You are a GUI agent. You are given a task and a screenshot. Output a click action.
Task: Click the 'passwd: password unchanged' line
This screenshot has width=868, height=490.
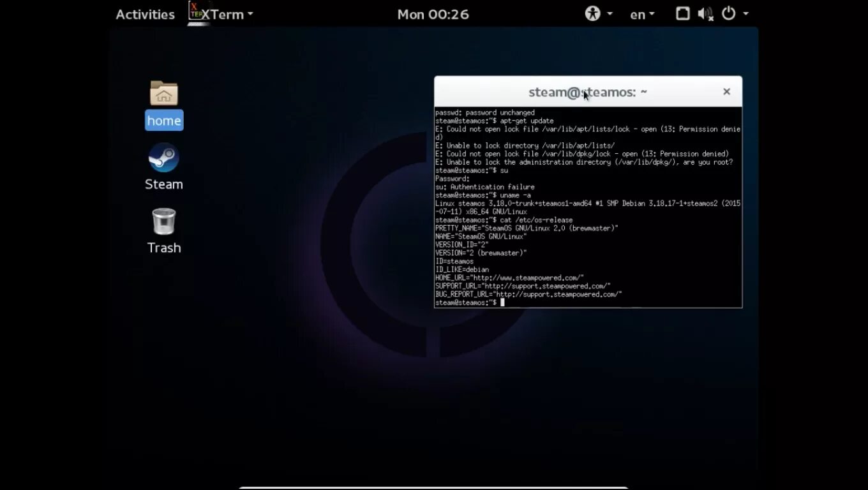click(485, 112)
